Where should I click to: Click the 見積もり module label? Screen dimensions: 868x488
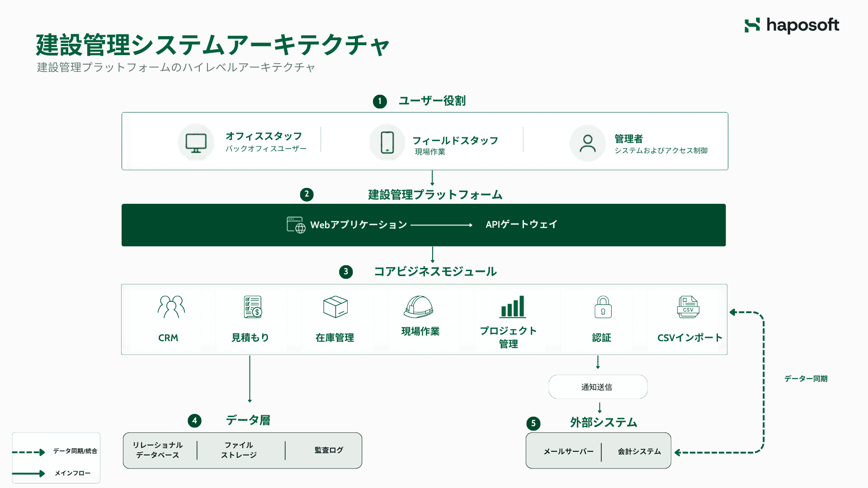pos(250,338)
